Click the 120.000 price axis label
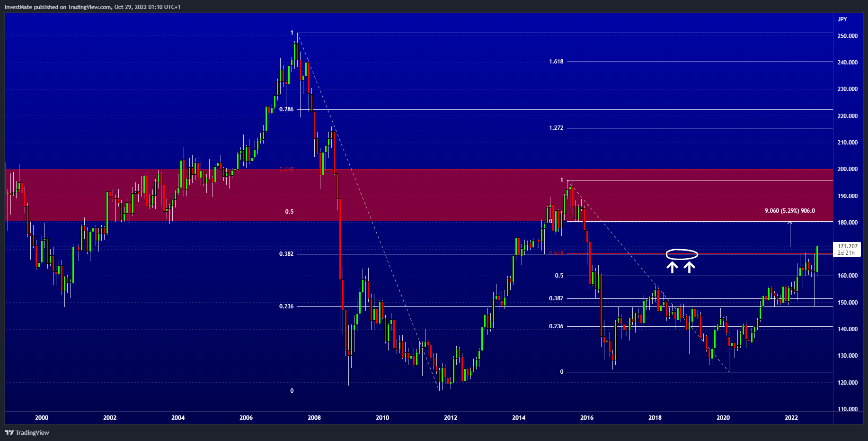 847,383
